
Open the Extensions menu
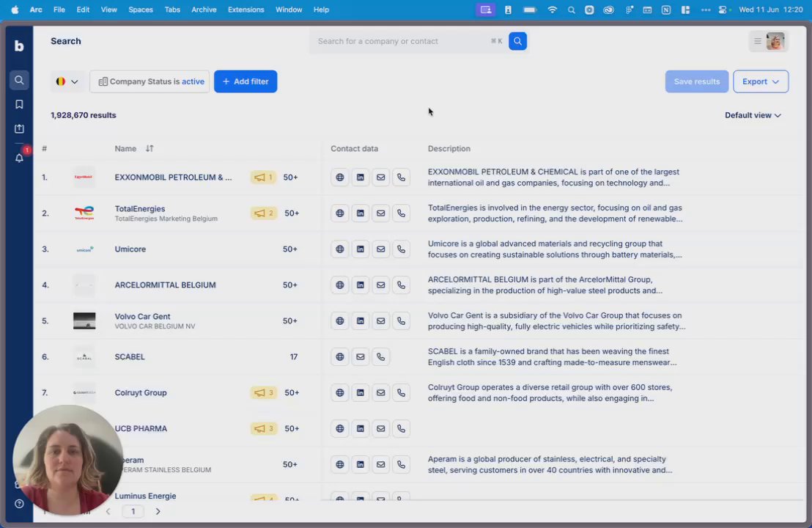click(x=246, y=10)
